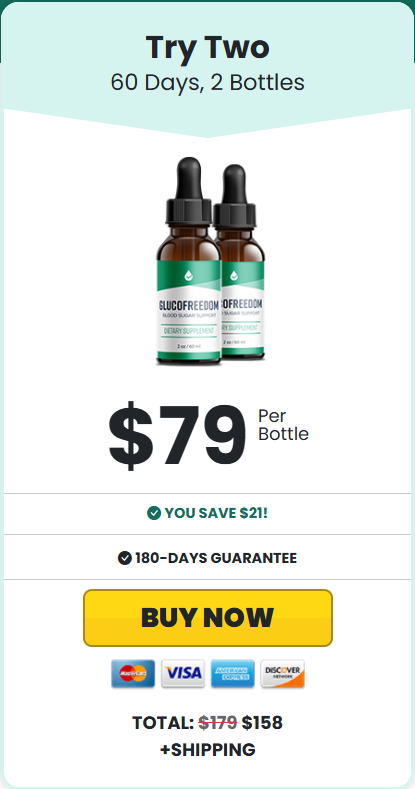Click the black checkmark beside 180-Days Guarantee
The image size is (415, 789).
(124, 558)
